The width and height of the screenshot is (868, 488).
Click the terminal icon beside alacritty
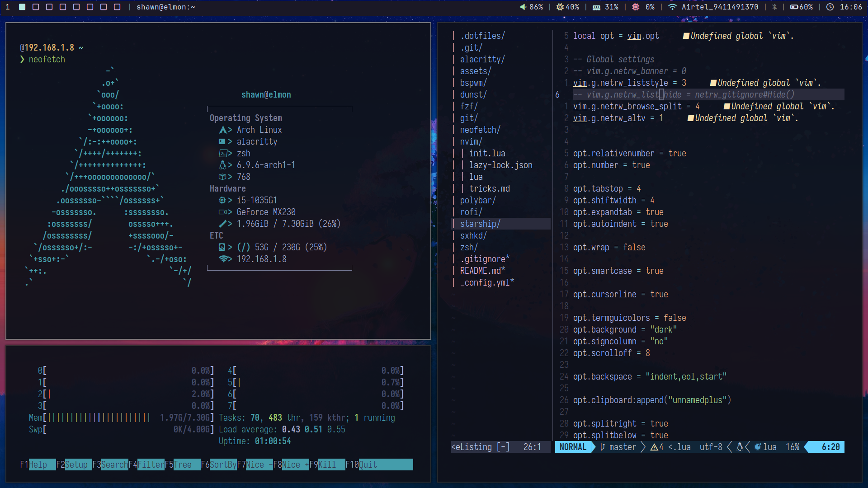pos(222,141)
